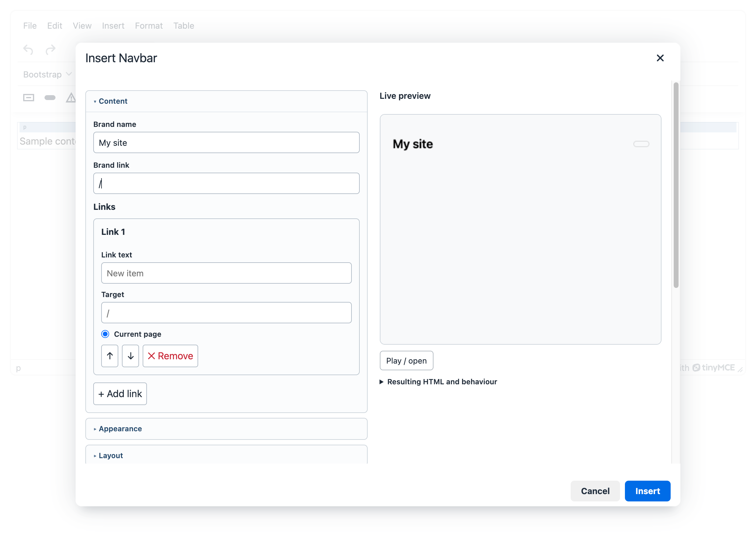Close the Insert Navbar dialog
Screen dimensions: 756x549
click(x=660, y=58)
